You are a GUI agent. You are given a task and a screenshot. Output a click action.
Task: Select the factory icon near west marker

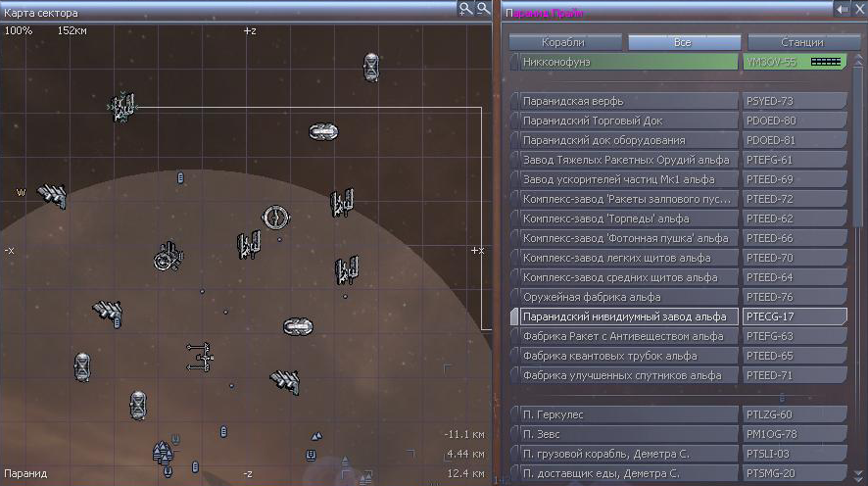(x=53, y=195)
